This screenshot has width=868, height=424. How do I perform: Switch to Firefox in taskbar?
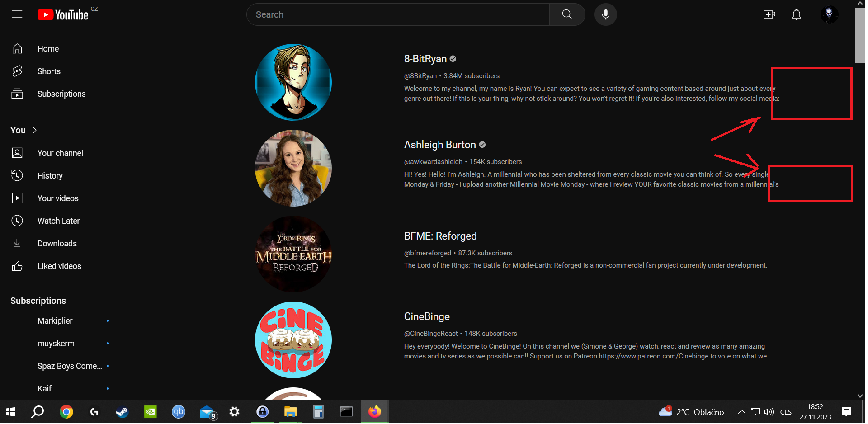point(374,412)
